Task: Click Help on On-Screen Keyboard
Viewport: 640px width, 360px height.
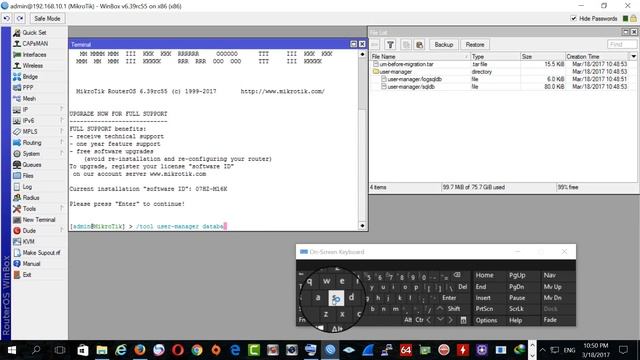Action: coord(516,320)
